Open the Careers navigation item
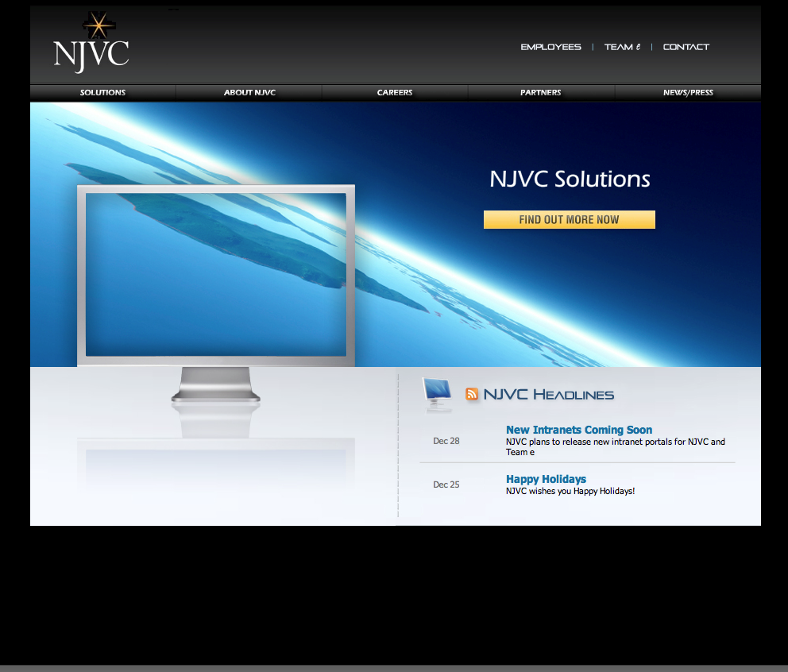The image size is (788, 672). pos(395,92)
